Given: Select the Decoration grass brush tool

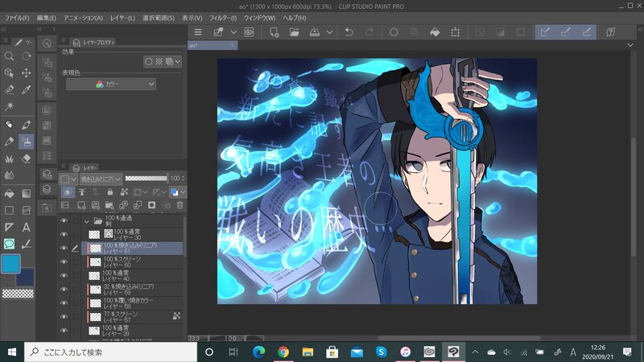Looking at the screenshot, I should click(x=9, y=158).
